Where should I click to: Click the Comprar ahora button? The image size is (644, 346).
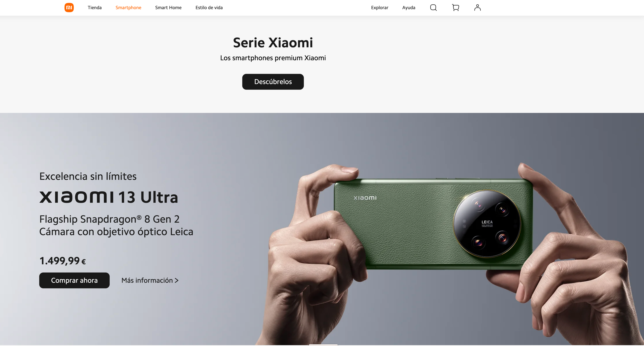click(74, 280)
